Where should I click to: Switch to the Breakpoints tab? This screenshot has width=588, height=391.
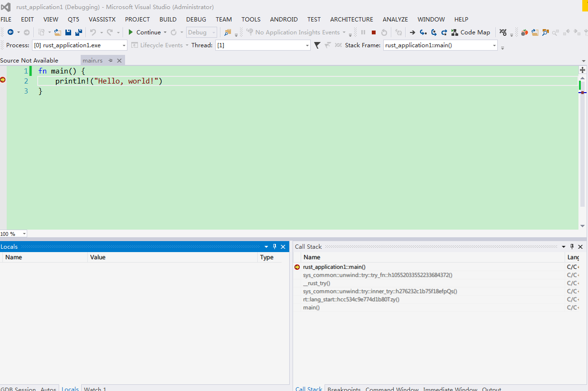tap(344, 389)
